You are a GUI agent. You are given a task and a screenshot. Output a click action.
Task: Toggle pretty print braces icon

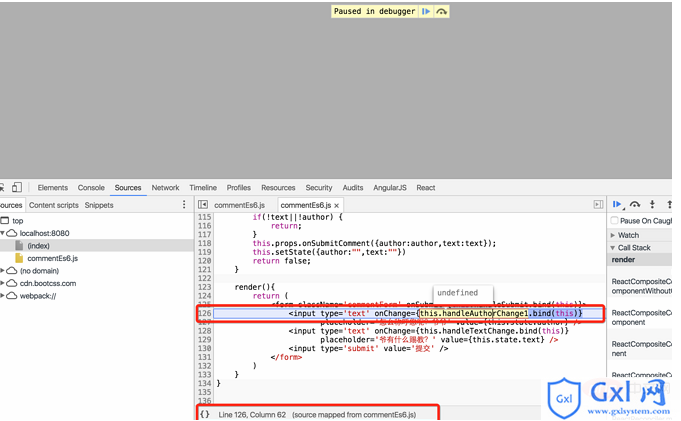click(205, 414)
